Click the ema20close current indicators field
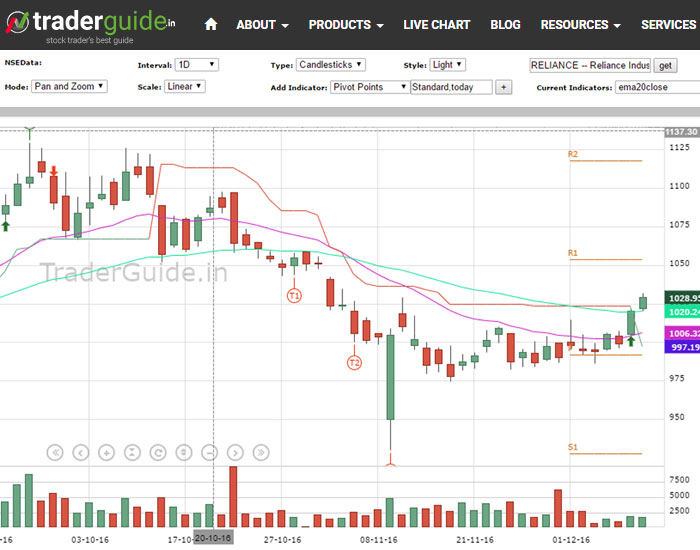Viewport: 700px width, 550px height. click(658, 87)
